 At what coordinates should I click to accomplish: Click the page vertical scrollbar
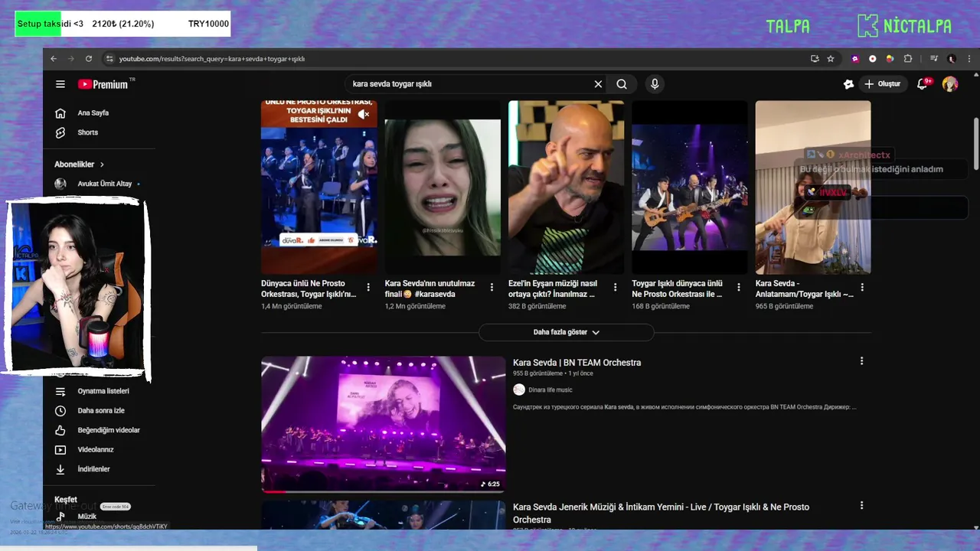click(975, 144)
